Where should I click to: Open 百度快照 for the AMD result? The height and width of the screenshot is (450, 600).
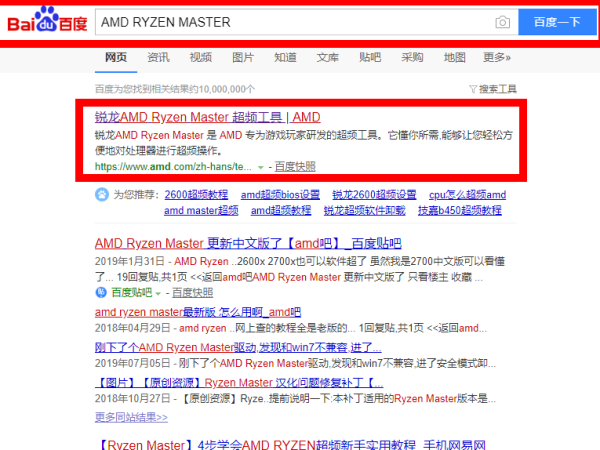click(295, 167)
